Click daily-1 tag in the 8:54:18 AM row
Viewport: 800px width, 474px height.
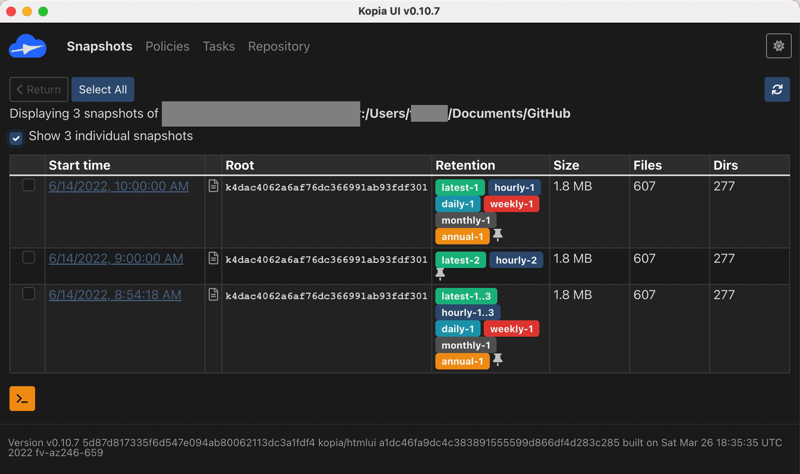458,329
